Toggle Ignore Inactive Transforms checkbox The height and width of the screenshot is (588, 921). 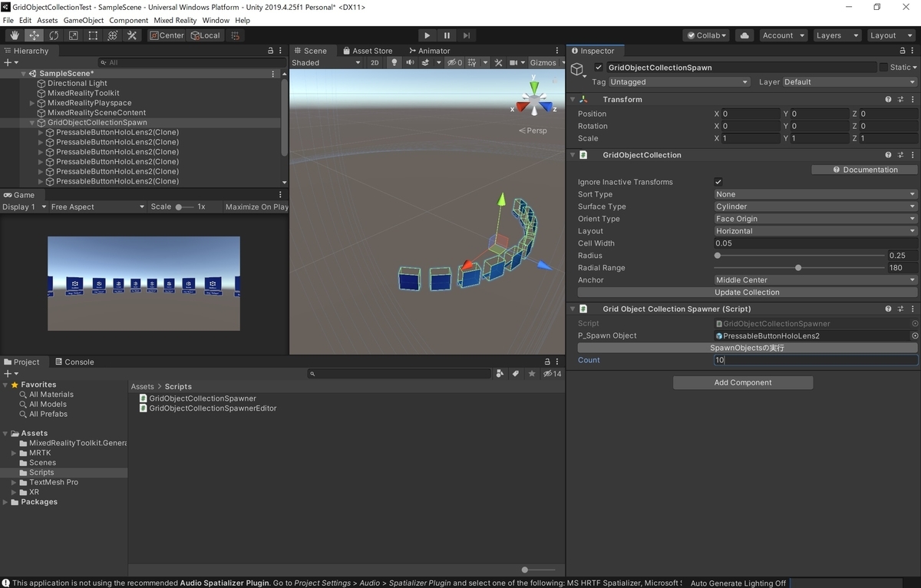pos(718,182)
